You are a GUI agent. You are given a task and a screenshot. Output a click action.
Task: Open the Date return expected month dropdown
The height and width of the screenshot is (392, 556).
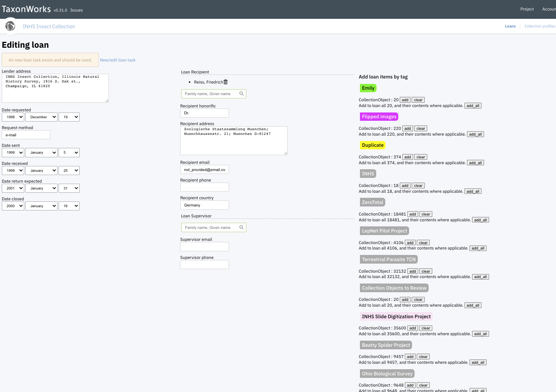[x=41, y=188]
